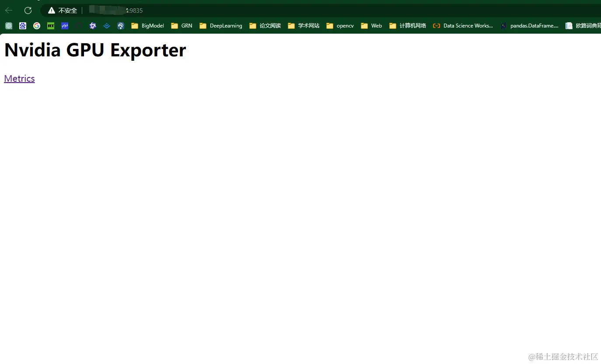The image size is (601, 364).
Task: Click the RT bookmark icon
Action: (x=51, y=26)
